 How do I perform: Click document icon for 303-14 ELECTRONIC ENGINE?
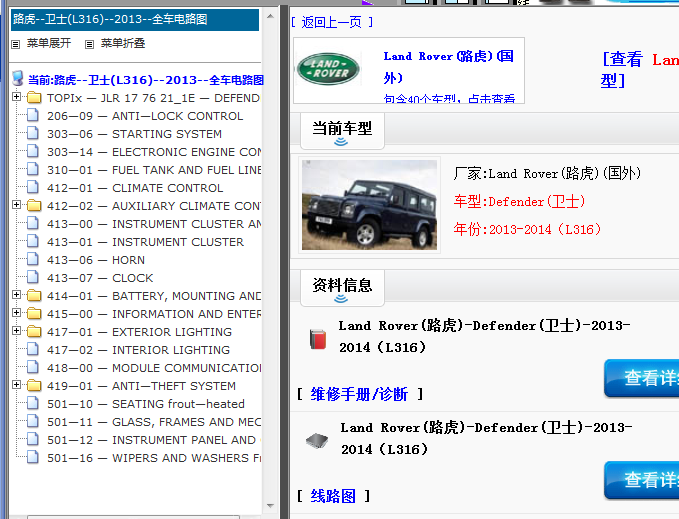(32, 151)
